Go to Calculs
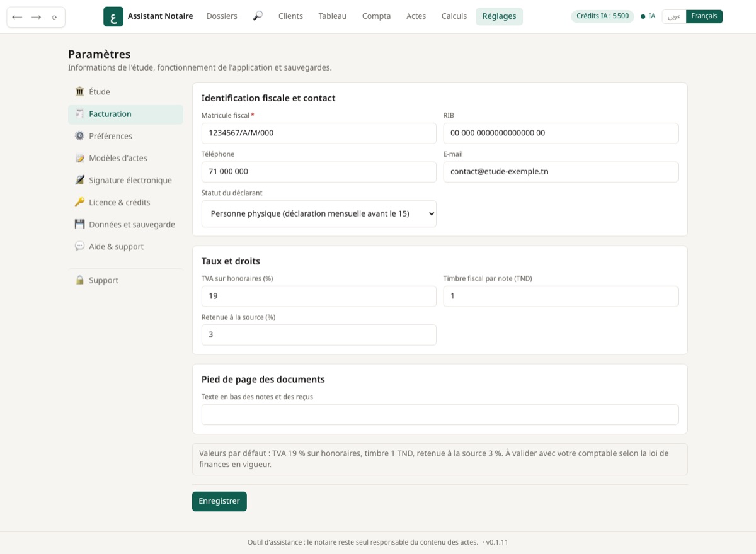 [454, 16]
